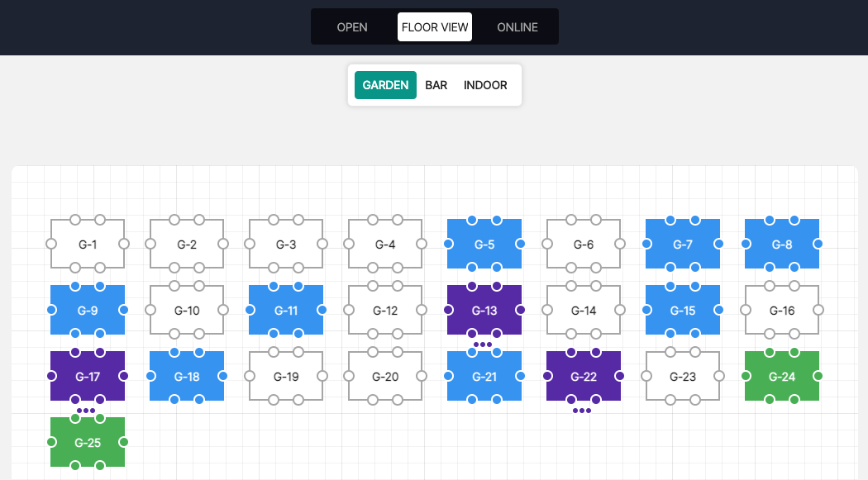Expand options dots under table G-17
The height and width of the screenshot is (480, 868).
tap(86, 411)
